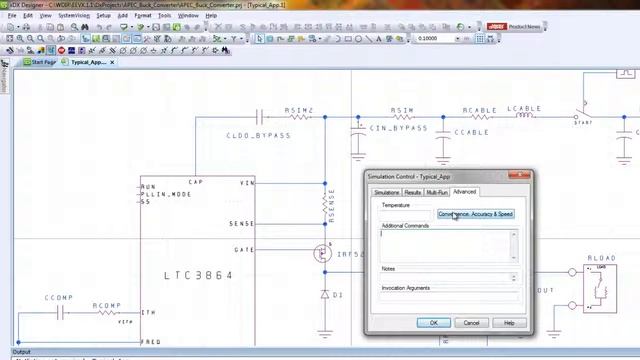640x360 pixels.
Task: Click the RSENSE resistor label
Action: click(331, 205)
